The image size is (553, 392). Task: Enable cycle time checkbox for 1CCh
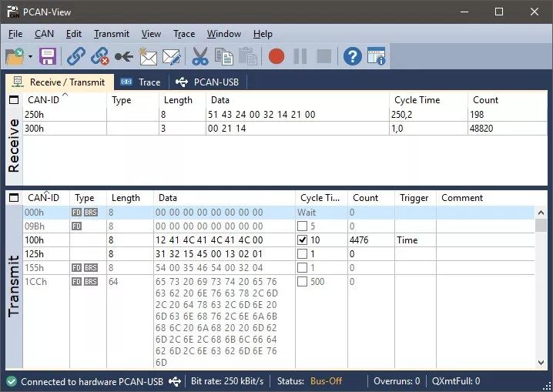point(302,282)
